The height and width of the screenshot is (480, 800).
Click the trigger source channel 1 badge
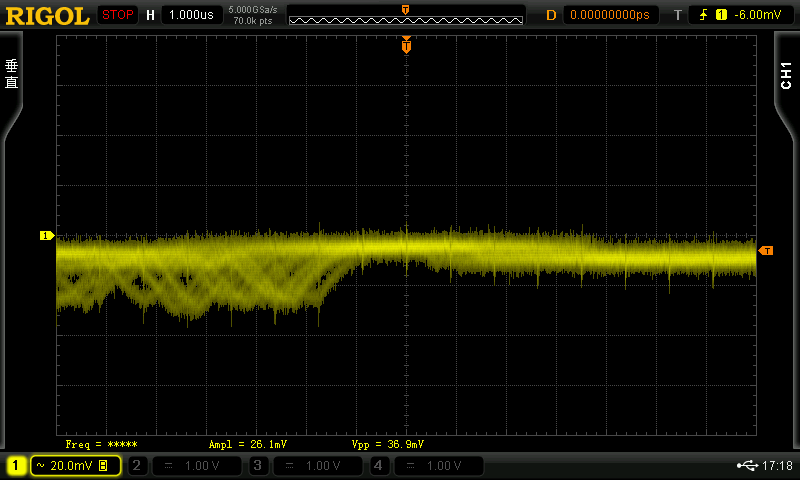[x=721, y=15]
